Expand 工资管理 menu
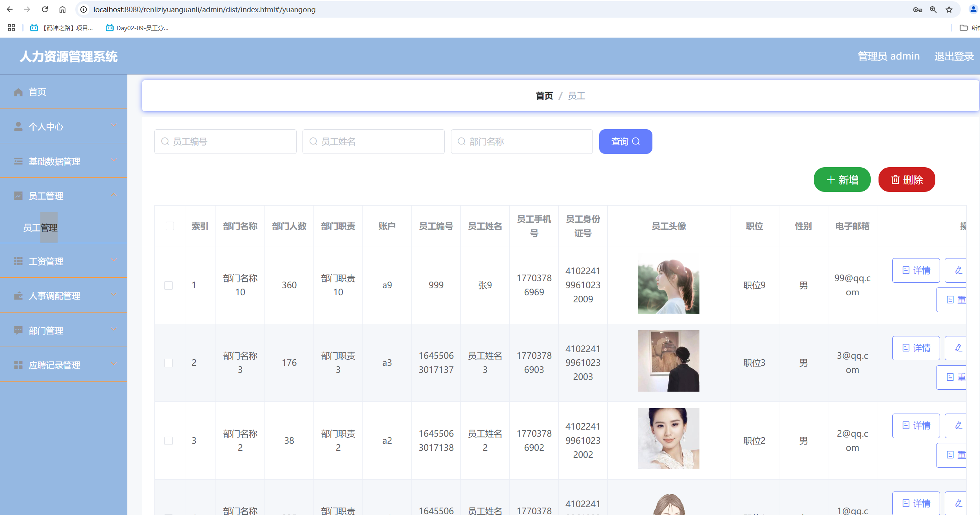 coord(63,261)
